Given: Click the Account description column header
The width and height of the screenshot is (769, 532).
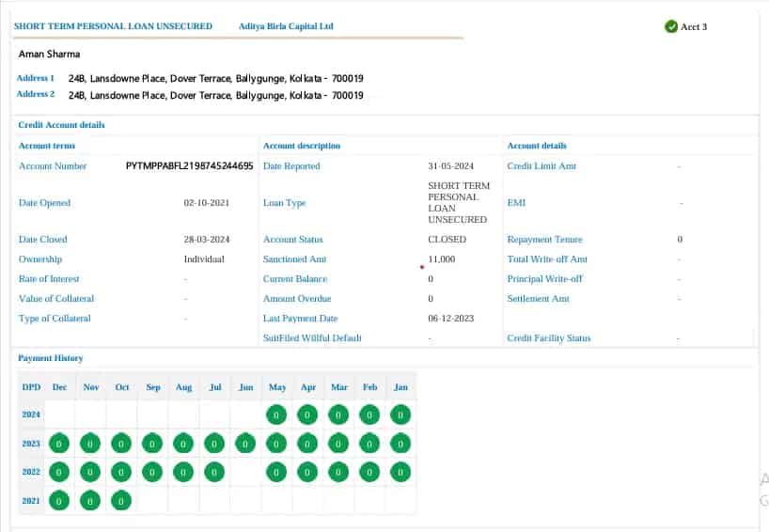Looking at the screenshot, I should 302,146.
